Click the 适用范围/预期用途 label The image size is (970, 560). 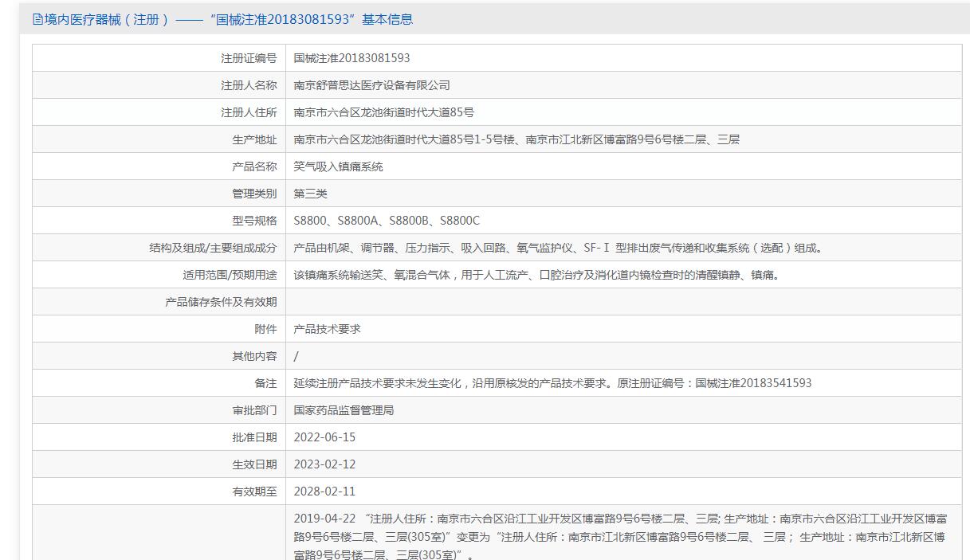tap(230, 275)
